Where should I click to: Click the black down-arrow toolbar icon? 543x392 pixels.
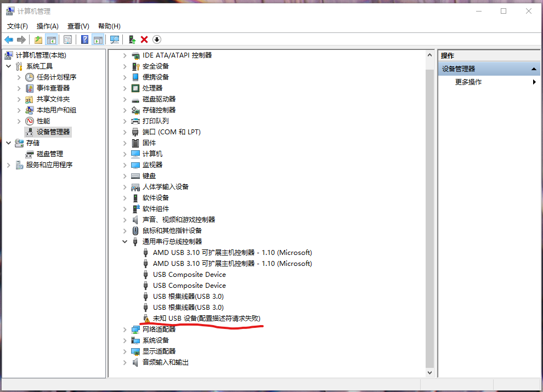[157, 39]
